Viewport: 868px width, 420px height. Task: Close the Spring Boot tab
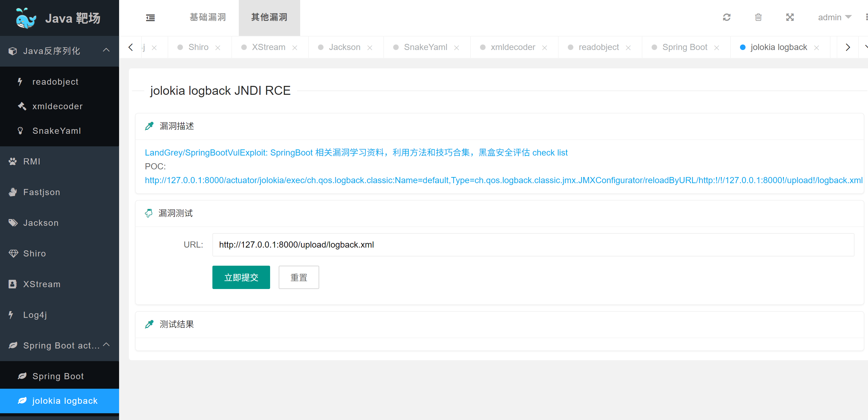717,48
